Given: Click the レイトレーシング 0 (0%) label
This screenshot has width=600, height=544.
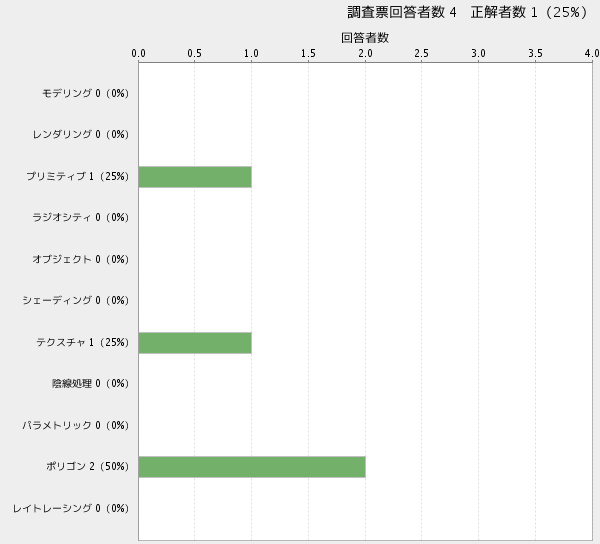Looking at the screenshot, I should click(x=71, y=509).
